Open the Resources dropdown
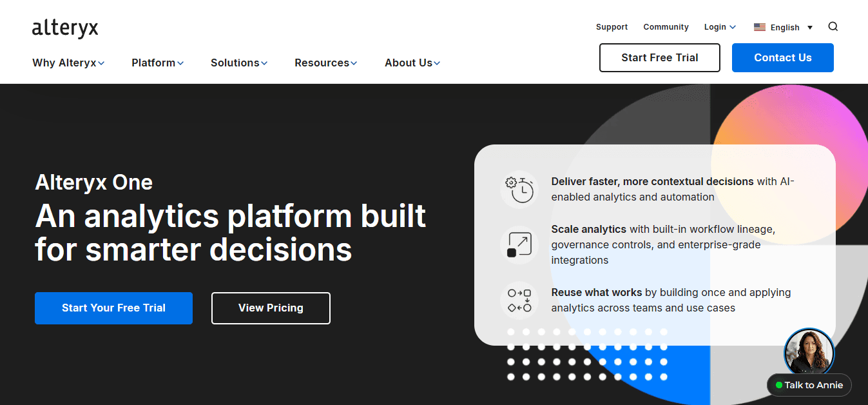 (325, 63)
